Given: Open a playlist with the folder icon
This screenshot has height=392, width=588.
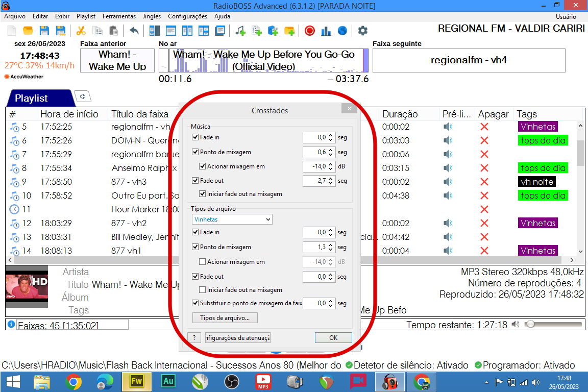Looking at the screenshot, I should [x=28, y=31].
